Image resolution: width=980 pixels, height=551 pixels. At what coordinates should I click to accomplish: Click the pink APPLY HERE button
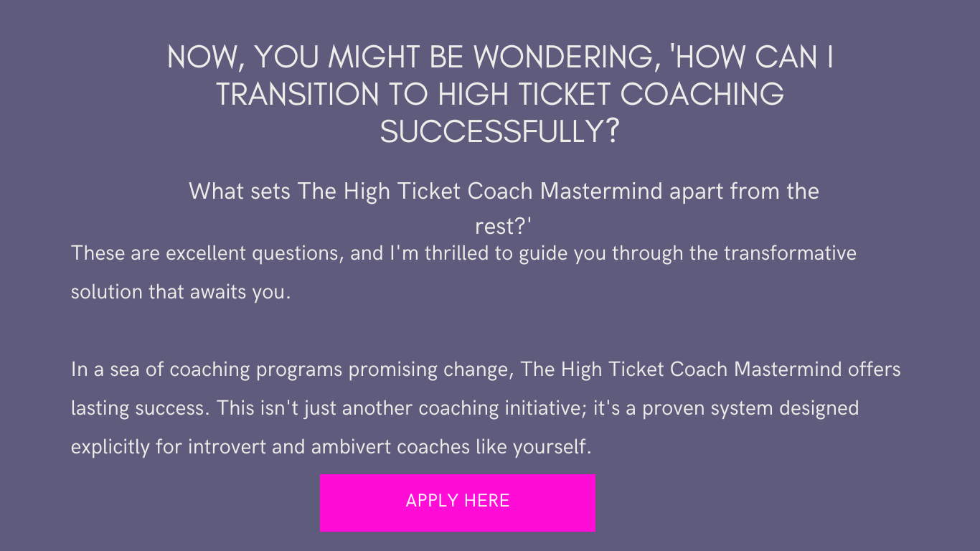[x=457, y=502]
